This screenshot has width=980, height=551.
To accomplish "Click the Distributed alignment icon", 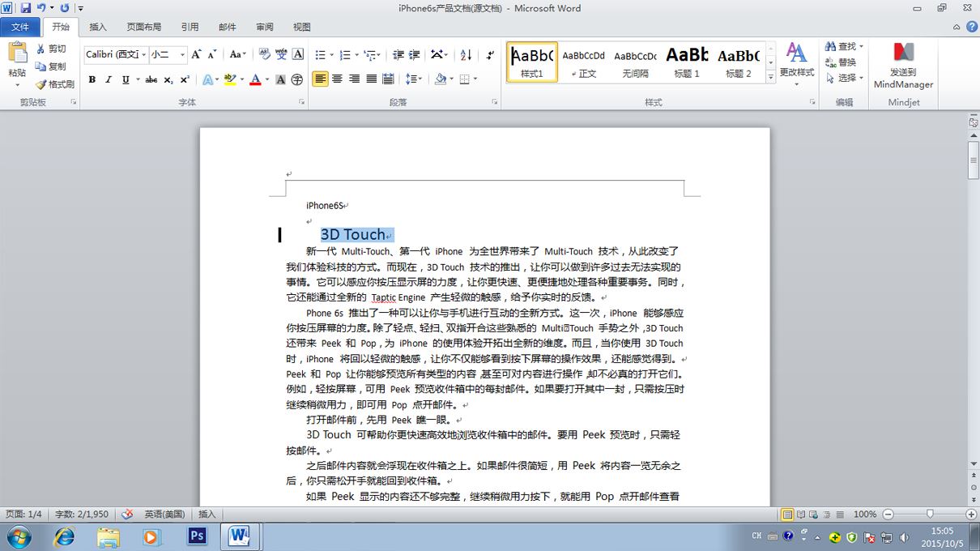I will coord(388,79).
